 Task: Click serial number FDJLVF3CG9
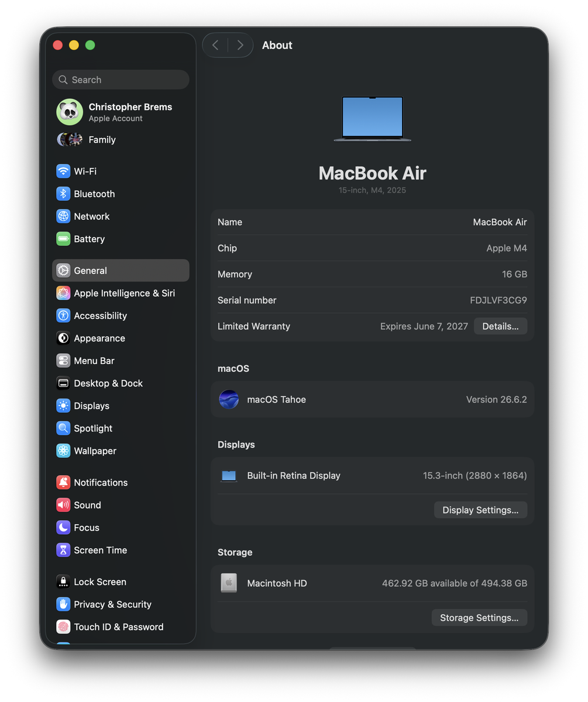pos(498,300)
